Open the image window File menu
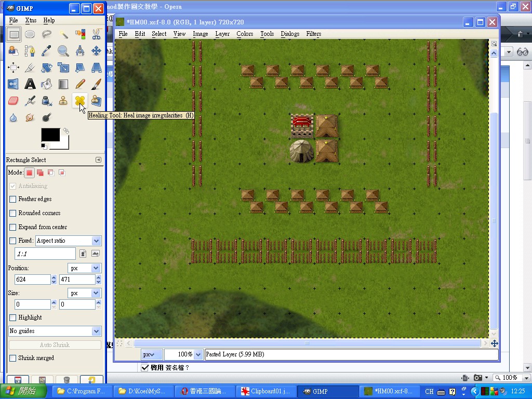This screenshot has width=532, height=399. tap(123, 34)
